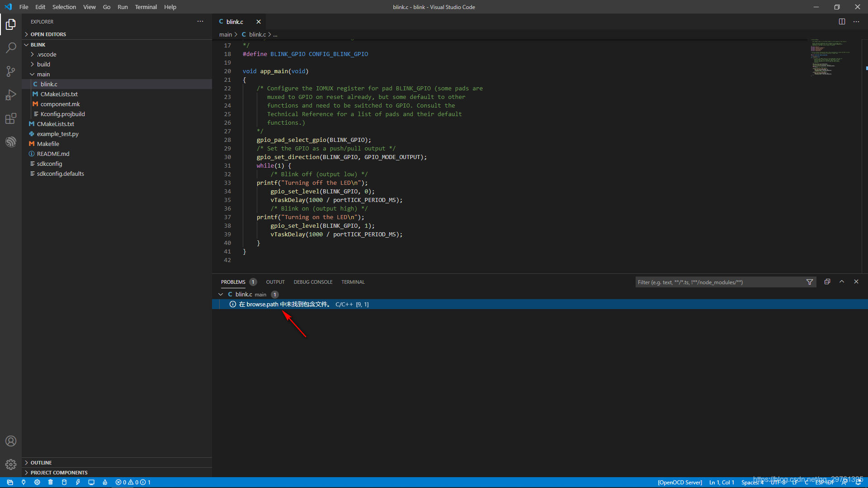The width and height of the screenshot is (868, 488).
Task: Click the main breadcrumb segment
Action: coord(225,34)
